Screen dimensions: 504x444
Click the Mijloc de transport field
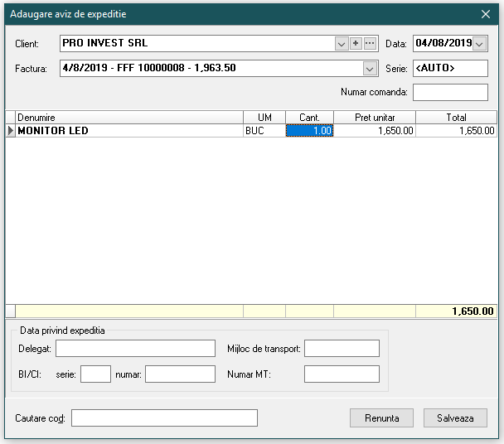(342, 349)
